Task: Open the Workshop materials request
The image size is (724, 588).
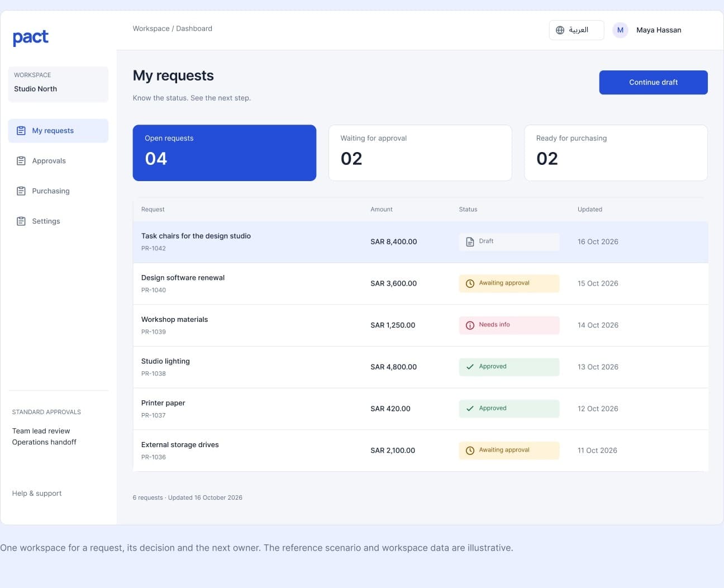Action: point(421,325)
